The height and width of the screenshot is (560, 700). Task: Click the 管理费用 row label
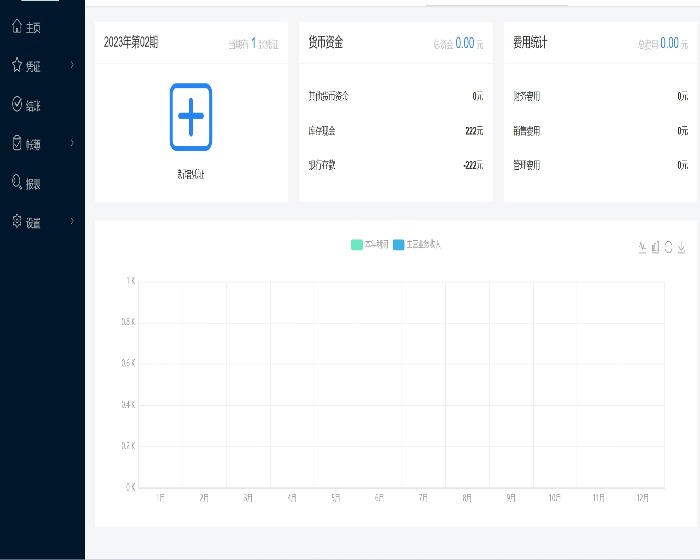coord(527,165)
